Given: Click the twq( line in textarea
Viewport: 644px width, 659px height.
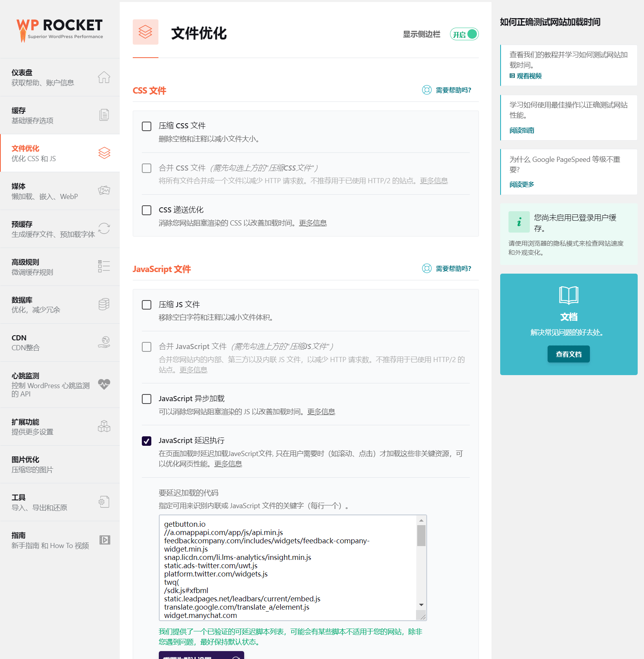Looking at the screenshot, I should click(171, 582).
